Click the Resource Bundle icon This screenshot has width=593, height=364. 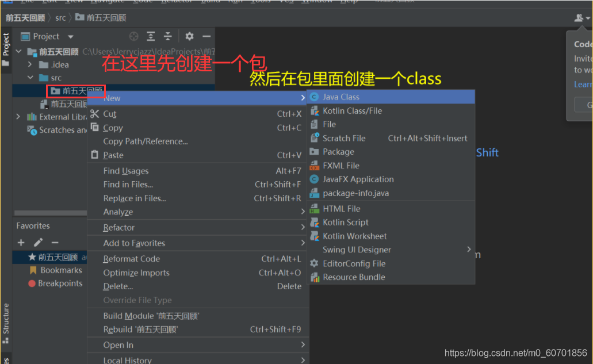click(x=315, y=277)
